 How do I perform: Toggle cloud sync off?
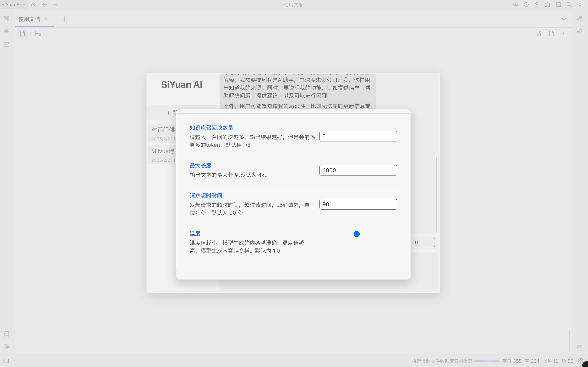click(34, 4)
